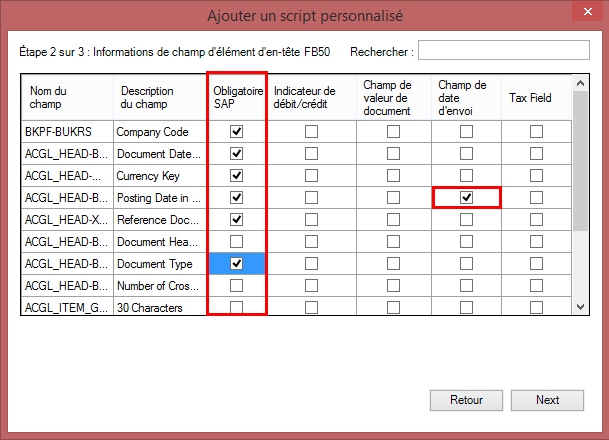Click the Nom du champ column header
This screenshot has height=440, width=609.
67,97
